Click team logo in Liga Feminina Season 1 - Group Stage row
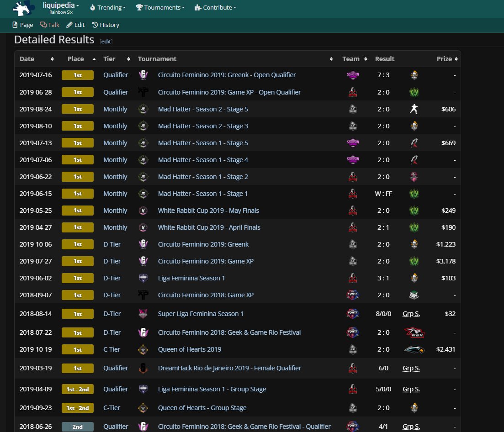504x432 pixels. click(x=353, y=389)
